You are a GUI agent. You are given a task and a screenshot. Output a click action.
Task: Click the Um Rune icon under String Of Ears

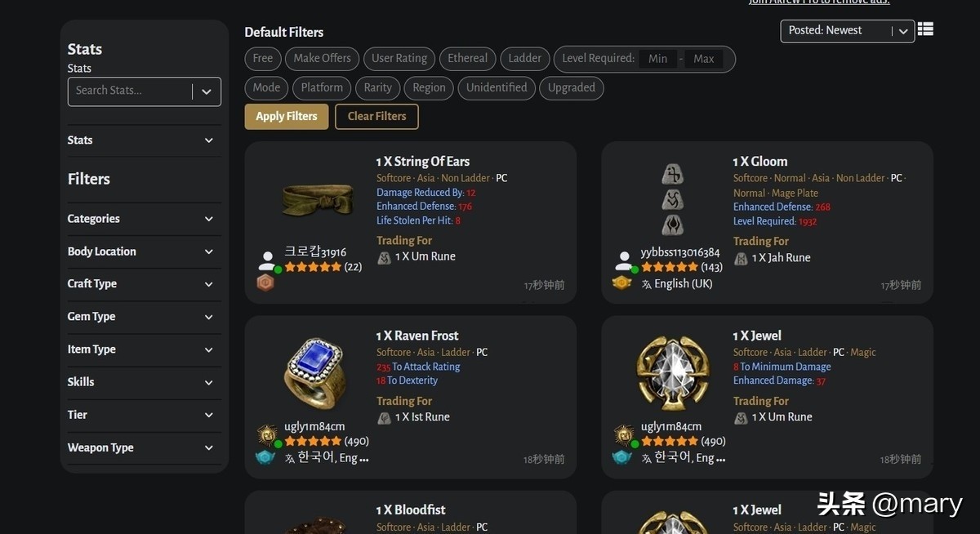pos(384,257)
